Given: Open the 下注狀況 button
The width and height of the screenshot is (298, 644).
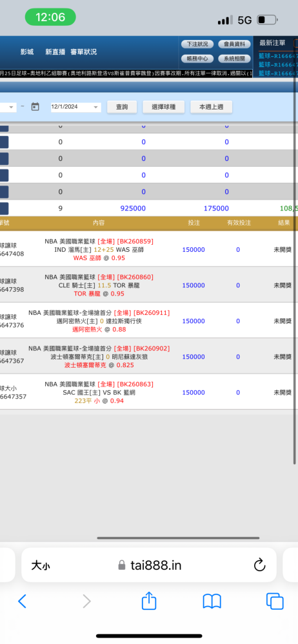Looking at the screenshot, I should point(197,44).
